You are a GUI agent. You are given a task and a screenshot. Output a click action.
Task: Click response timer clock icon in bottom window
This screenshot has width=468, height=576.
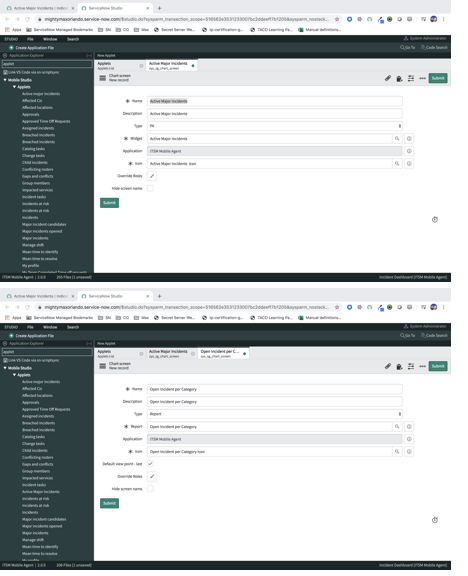(435, 520)
